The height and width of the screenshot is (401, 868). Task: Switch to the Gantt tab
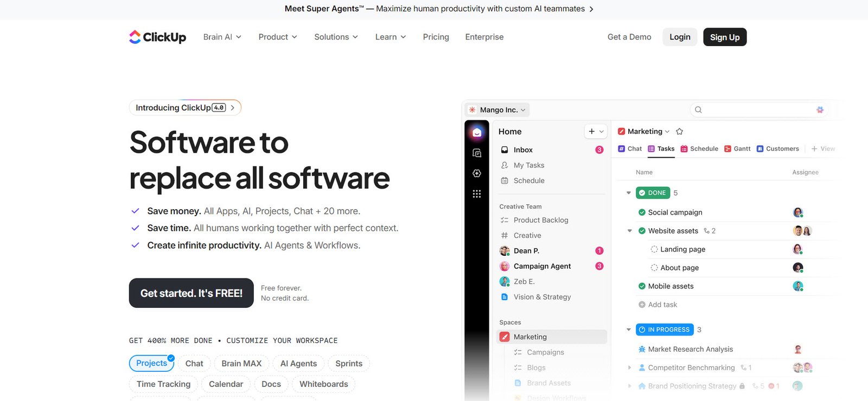pyautogui.click(x=737, y=148)
